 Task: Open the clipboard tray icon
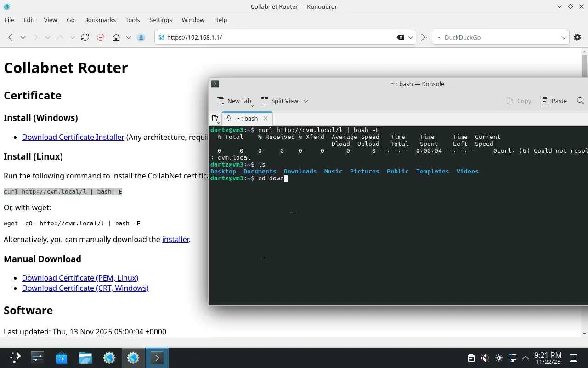tap(471, 358)
